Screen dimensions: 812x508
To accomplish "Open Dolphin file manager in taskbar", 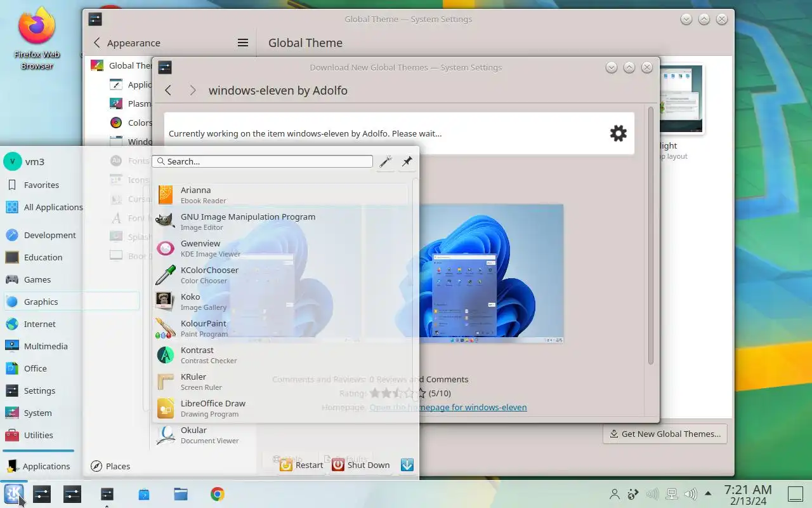I will [x=181, y=494].
